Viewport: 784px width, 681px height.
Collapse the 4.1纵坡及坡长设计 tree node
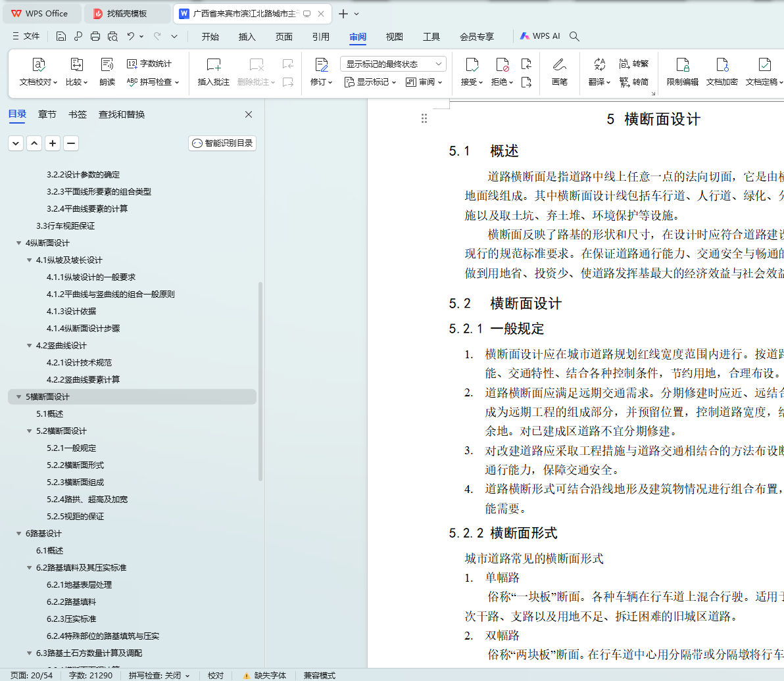(30, 260)
